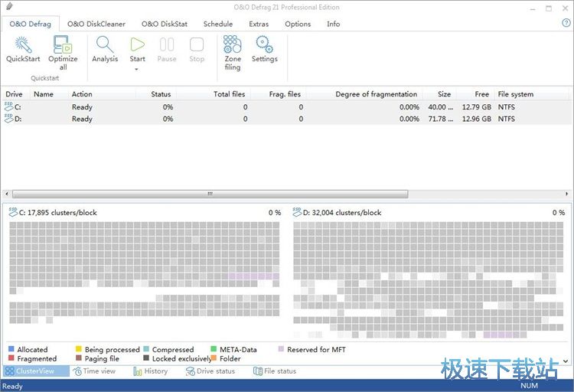Screen dimensions: 574x392
Task: Start defragmentation with the play icon
Action: click(x=137, y=44)
